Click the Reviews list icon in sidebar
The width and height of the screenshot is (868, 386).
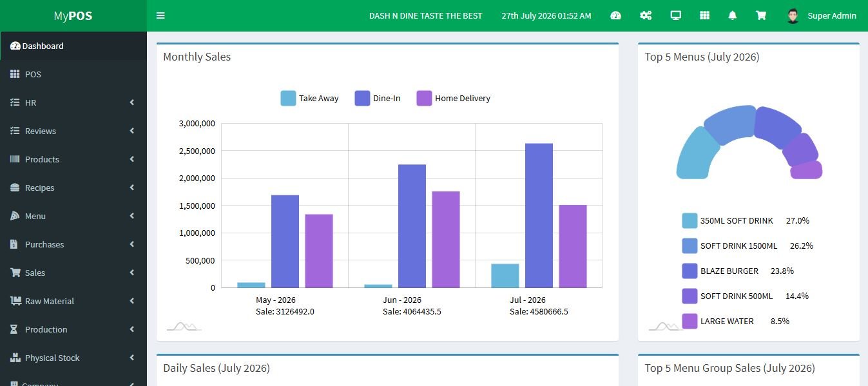point(15,131)
